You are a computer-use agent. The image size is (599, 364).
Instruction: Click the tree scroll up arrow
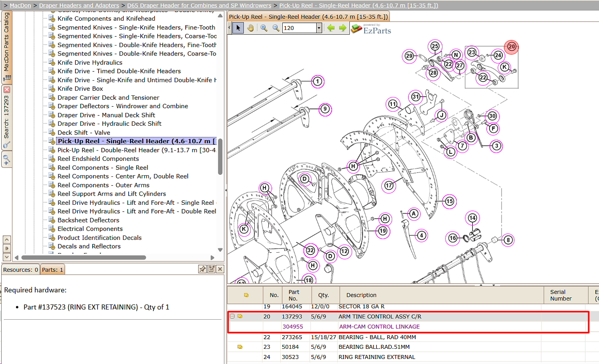[220, 16]
